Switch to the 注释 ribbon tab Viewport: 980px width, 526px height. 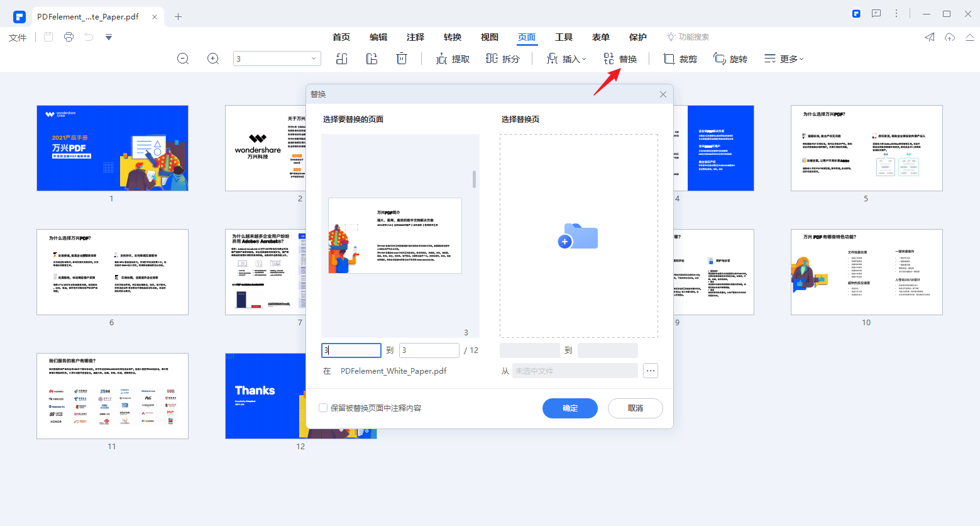[416, 37]
